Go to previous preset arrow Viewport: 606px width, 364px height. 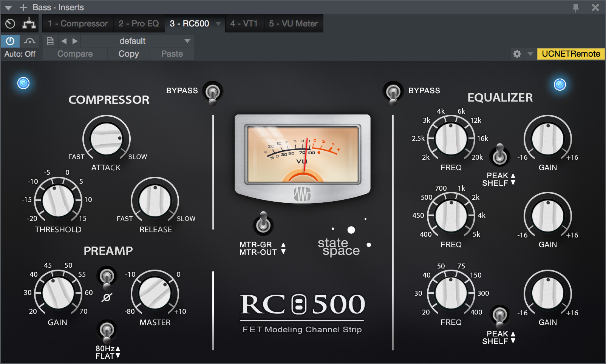tap(64, 41)
